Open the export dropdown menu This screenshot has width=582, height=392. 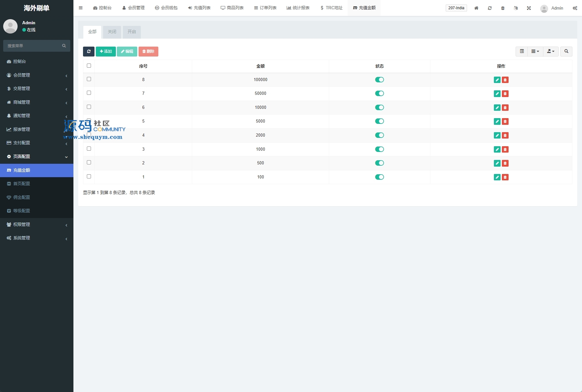point(551,51)
